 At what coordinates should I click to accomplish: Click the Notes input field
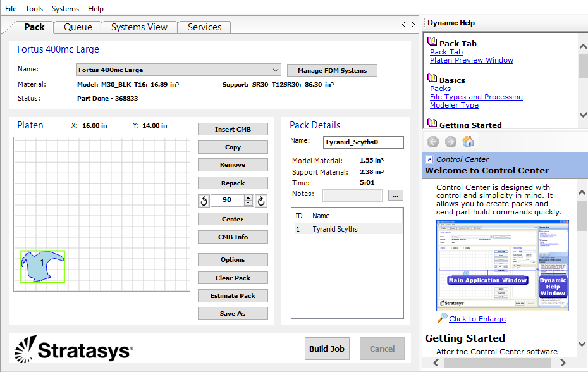click(353, 195)
